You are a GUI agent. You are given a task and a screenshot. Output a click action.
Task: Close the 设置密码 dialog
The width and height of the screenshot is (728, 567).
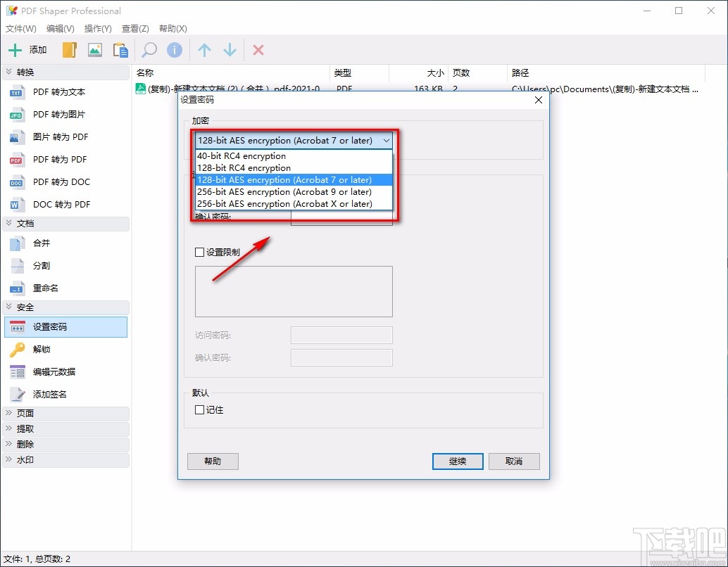539,100
